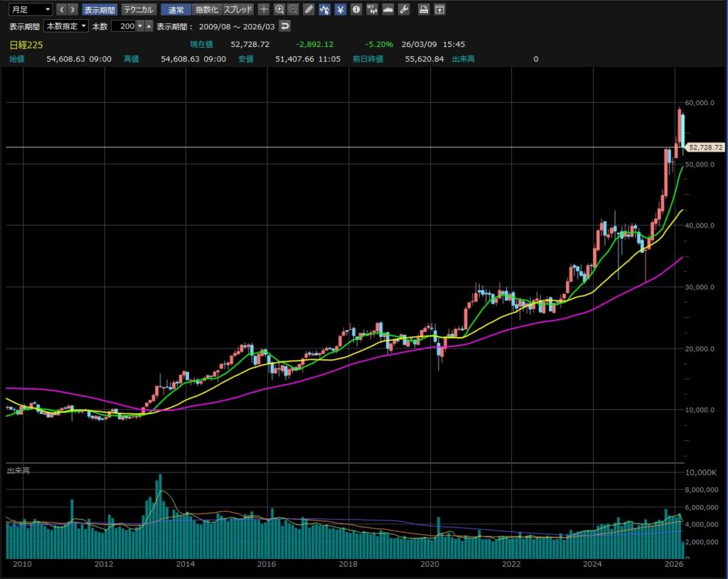Click the reset display period arrow button

[284, 26]
